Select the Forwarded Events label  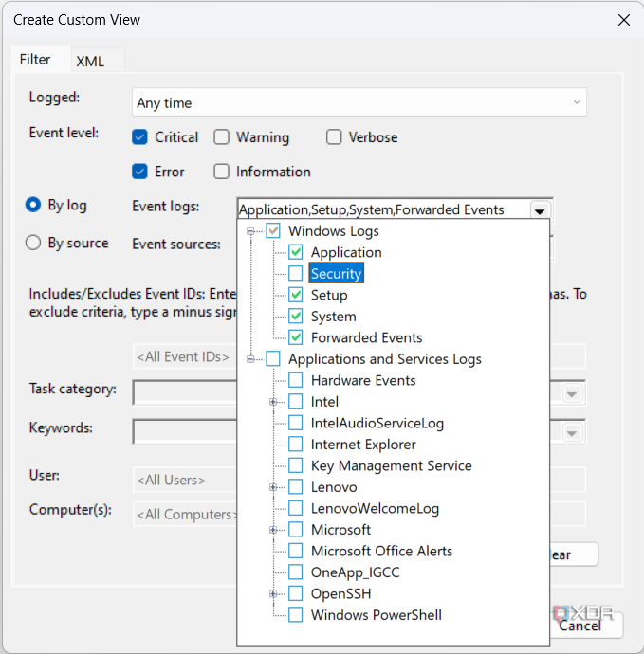366,337
